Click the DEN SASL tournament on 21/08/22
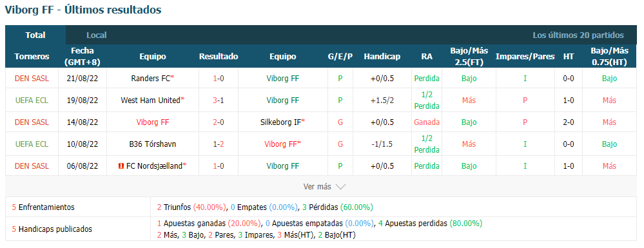Viewport: 644px width, 248px height. click(32, 78)
